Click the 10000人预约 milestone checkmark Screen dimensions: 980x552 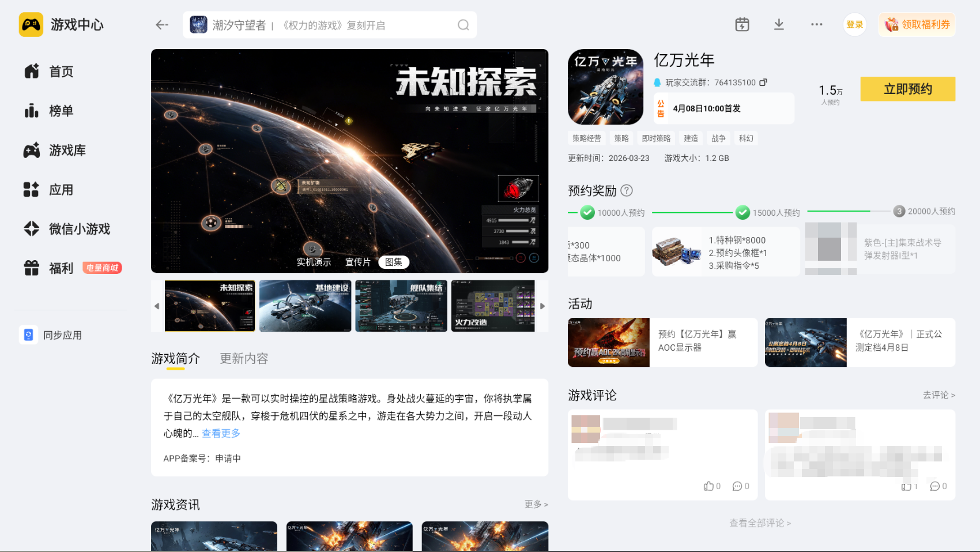tap(587, 213)
